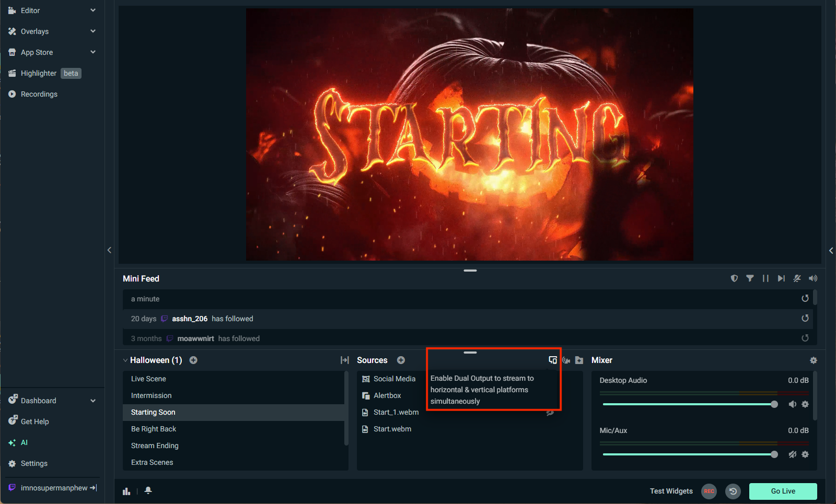Open the Mixer settings gear
Image resolution: width=836 pixels, height=504 pixels.
point(813,360)
